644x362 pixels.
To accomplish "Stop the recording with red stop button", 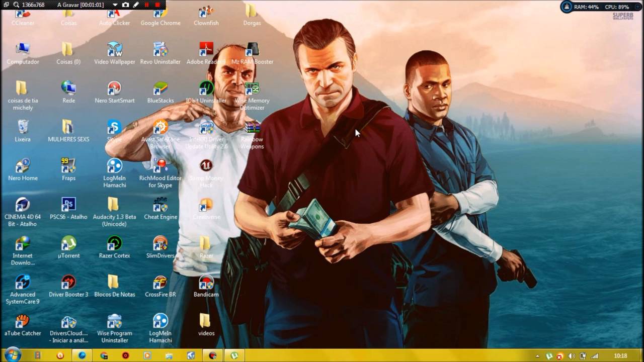I will coord(157,5).
